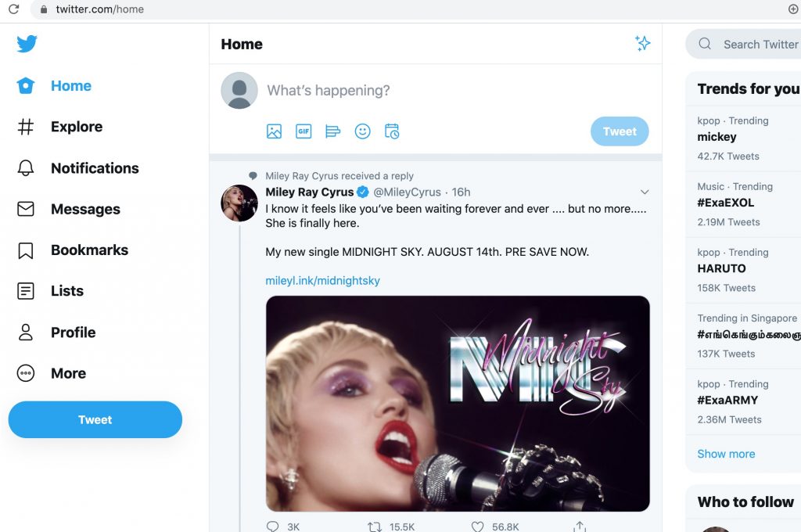The height and width of the screenshot is (532, 801).
Task: Reply to the Miley Cyrus tweet
Action: [x=273, y=526]
